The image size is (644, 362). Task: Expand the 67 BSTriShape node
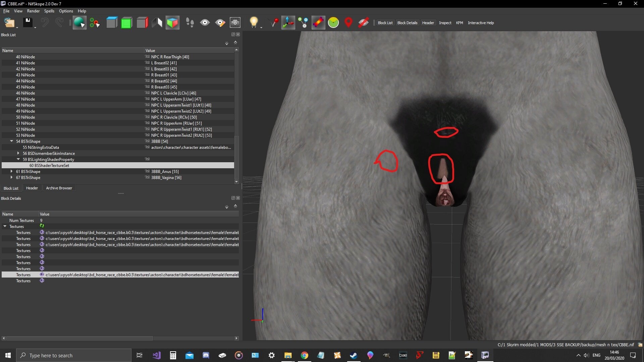[12, 177]
